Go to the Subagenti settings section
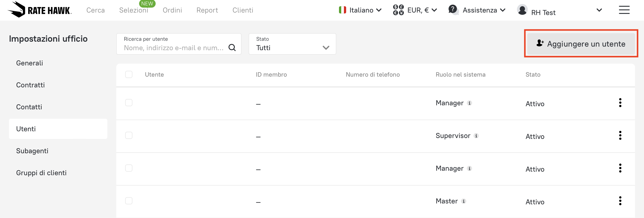This screenshot has height=218, width=644. 32,151
